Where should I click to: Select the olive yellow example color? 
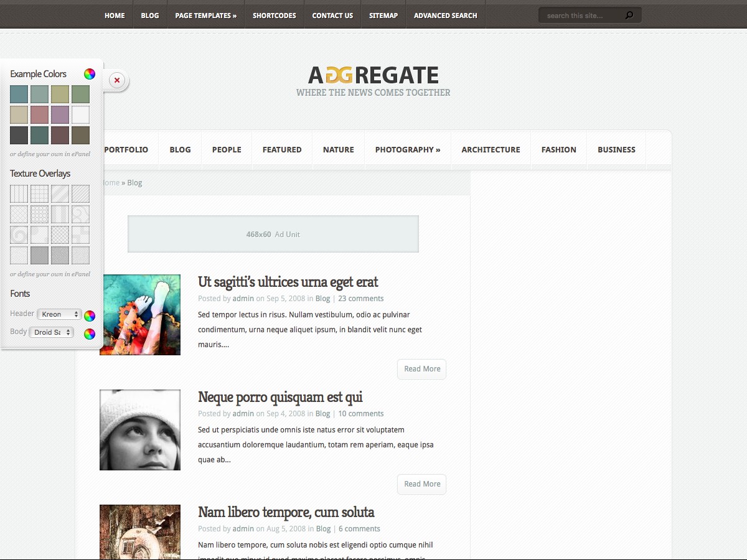60,95
